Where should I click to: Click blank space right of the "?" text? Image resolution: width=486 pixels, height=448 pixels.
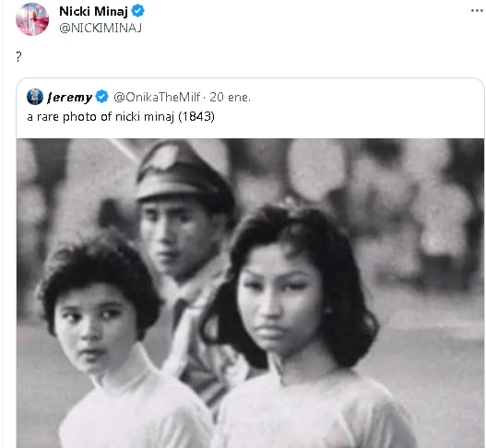click(x=248, y=57)
